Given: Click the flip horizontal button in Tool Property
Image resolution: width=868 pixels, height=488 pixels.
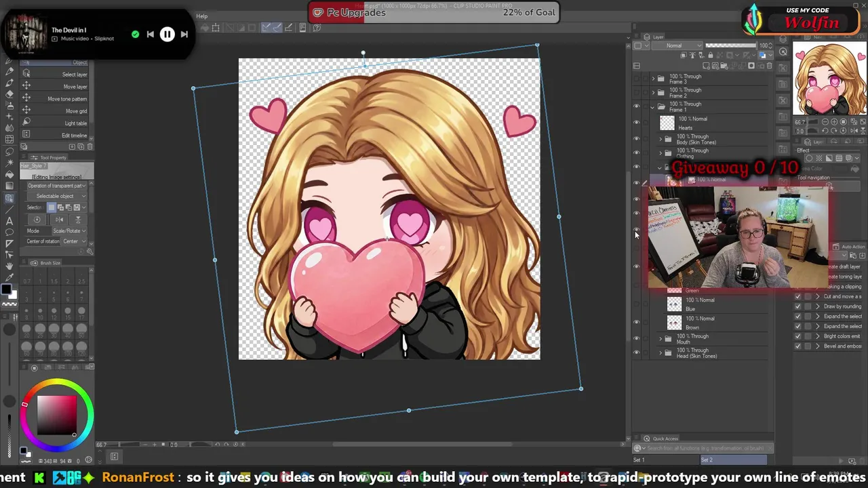Looking at the screenshot, I should (60, 220).
